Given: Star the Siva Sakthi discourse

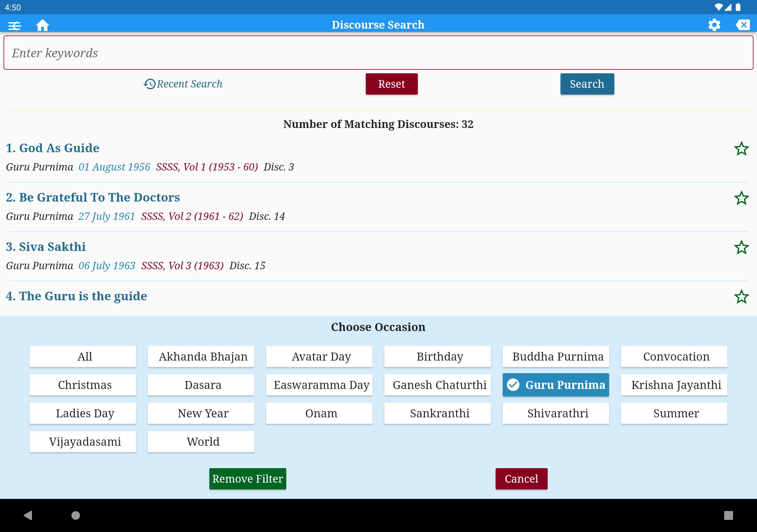Looking at the screenshot, I should (x=742, y=248).
